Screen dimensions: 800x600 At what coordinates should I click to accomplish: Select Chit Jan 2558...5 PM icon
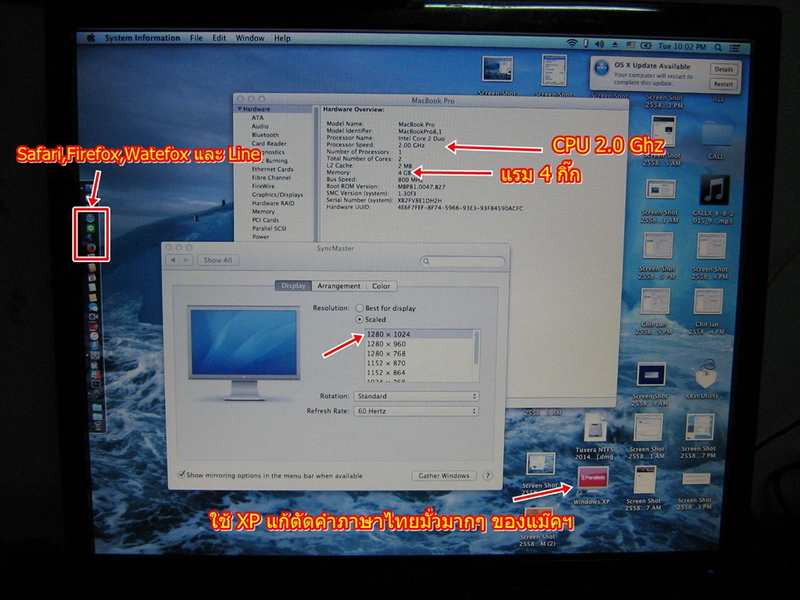[x=655, y=302]
